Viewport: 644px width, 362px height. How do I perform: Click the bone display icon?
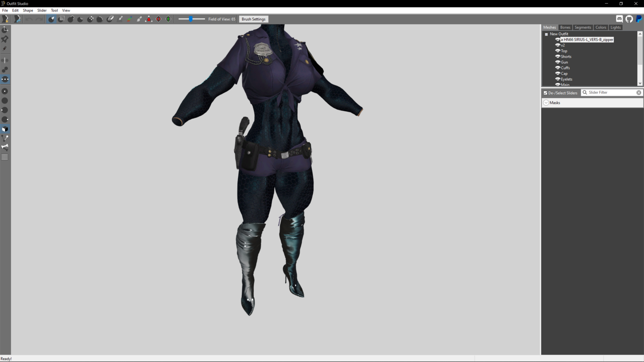[5, 147]
